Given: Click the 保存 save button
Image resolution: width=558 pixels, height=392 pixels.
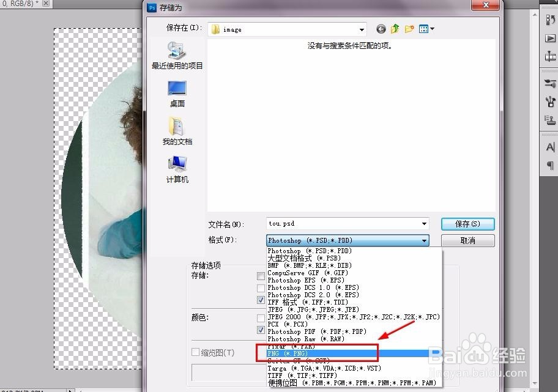Looking at the screenshot, I should (x=467, y=224).
